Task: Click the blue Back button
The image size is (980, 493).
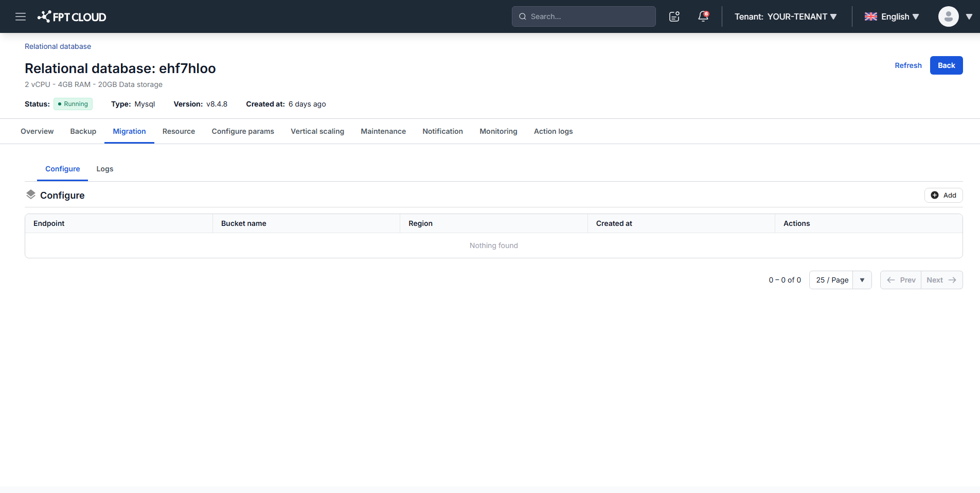Action: [x=946, y=65]
